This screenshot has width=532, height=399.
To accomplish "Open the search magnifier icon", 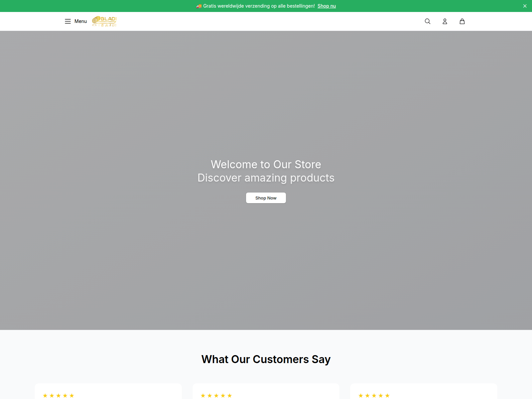I will tap(428, 21).
